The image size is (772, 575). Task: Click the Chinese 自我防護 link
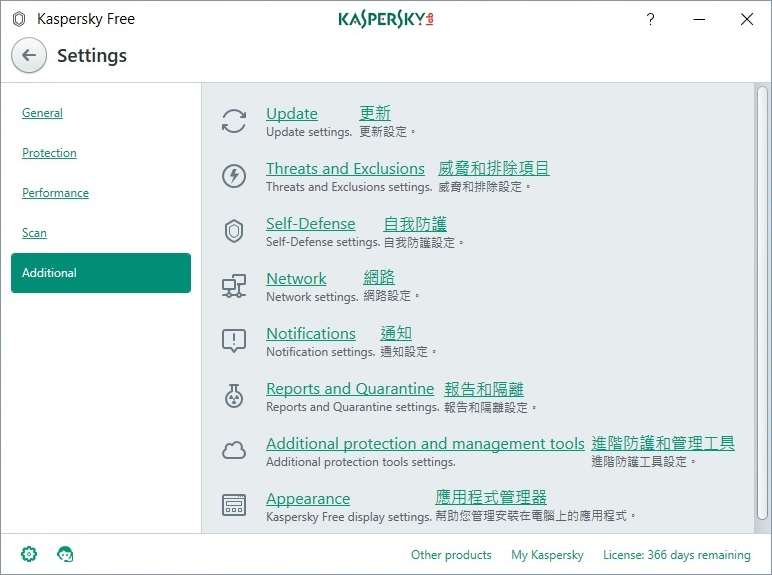pyautogui.click(x=415, y=224)
